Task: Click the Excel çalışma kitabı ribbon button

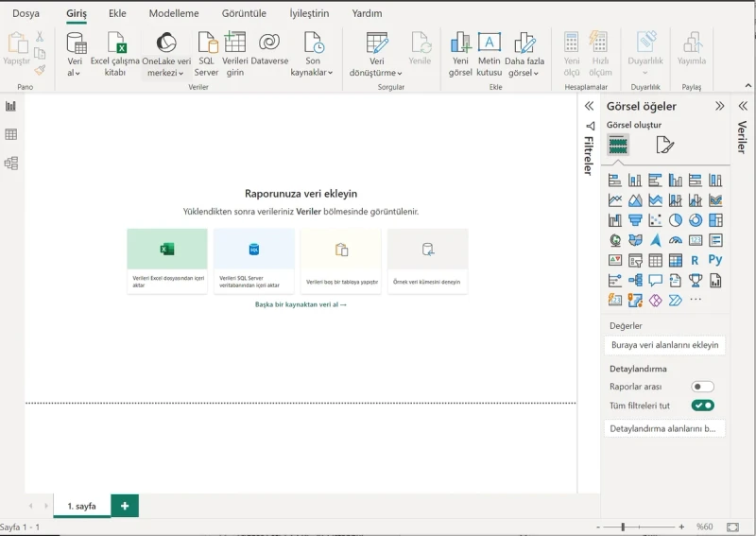Action: [115, 54]
